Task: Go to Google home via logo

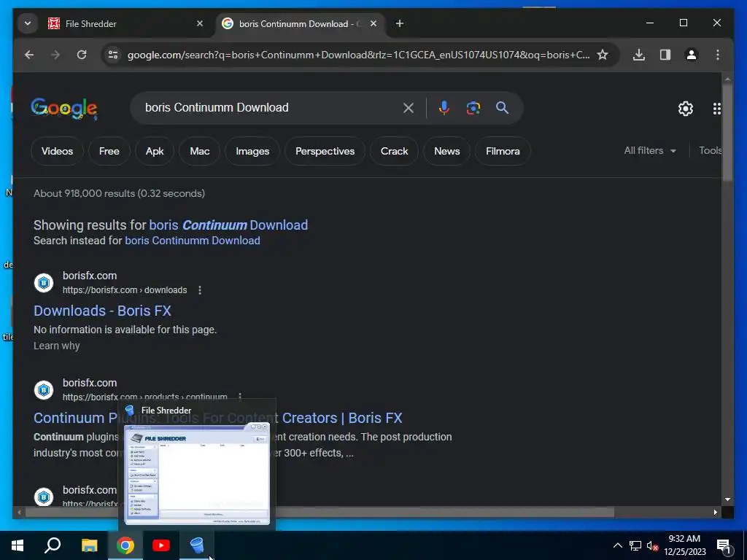Action: (x=64, y=109)
